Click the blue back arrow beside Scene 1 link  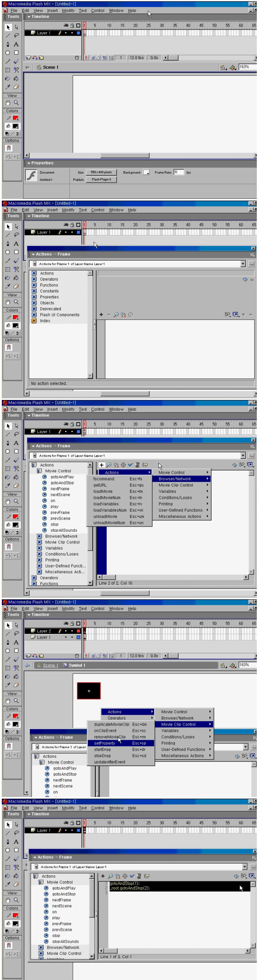coord(27,665)
